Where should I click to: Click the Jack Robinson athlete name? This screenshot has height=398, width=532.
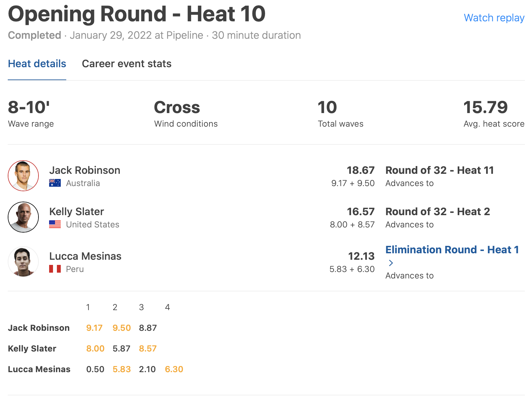click(x=85, y=170)
